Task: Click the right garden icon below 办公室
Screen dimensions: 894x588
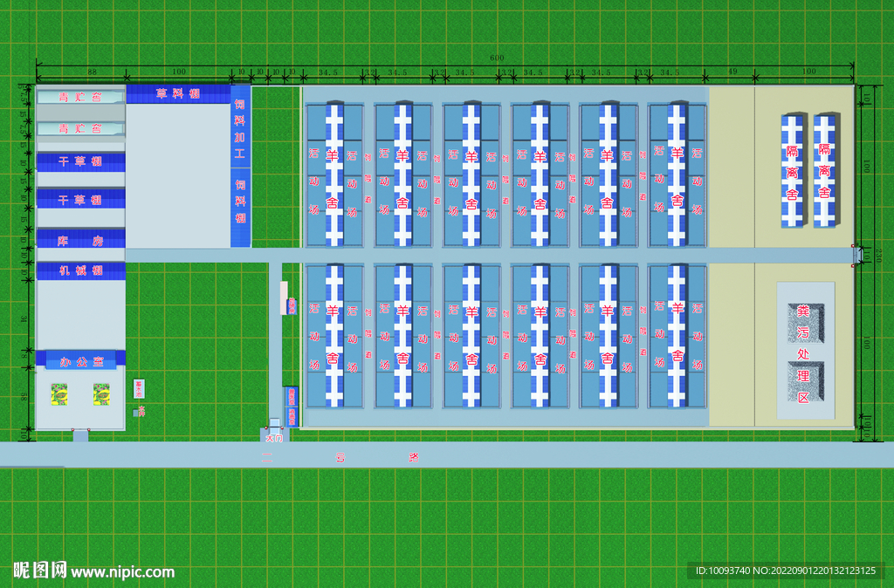Action: click(101, 395)
